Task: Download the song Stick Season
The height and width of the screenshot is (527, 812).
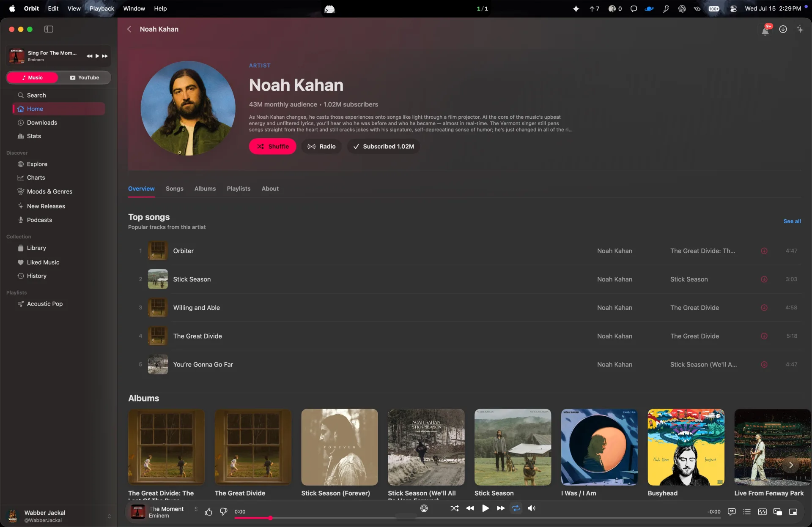Action: click(x=764, y=279)
